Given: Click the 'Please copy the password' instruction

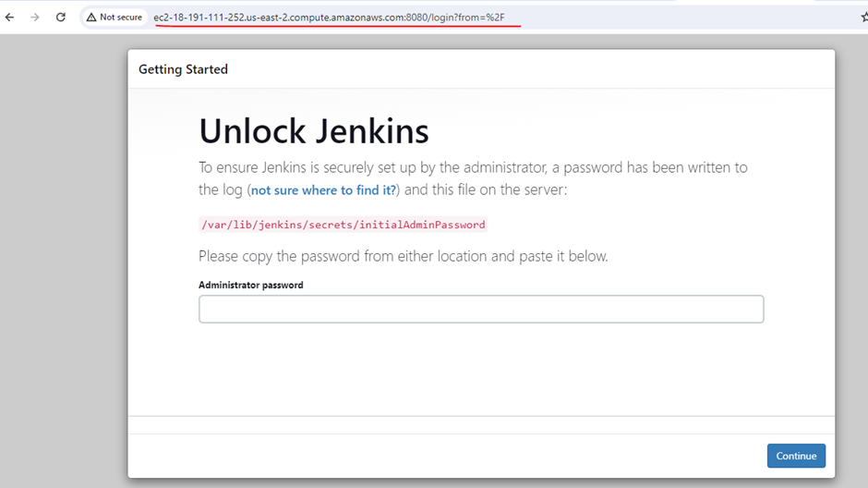Looking at the screenshot, I should tap(403, 256).
